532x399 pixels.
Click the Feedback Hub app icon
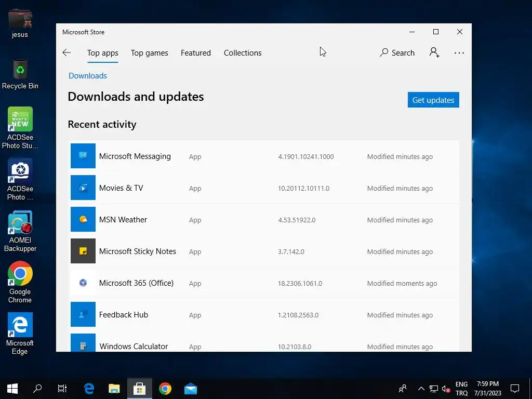pos(83,314)
